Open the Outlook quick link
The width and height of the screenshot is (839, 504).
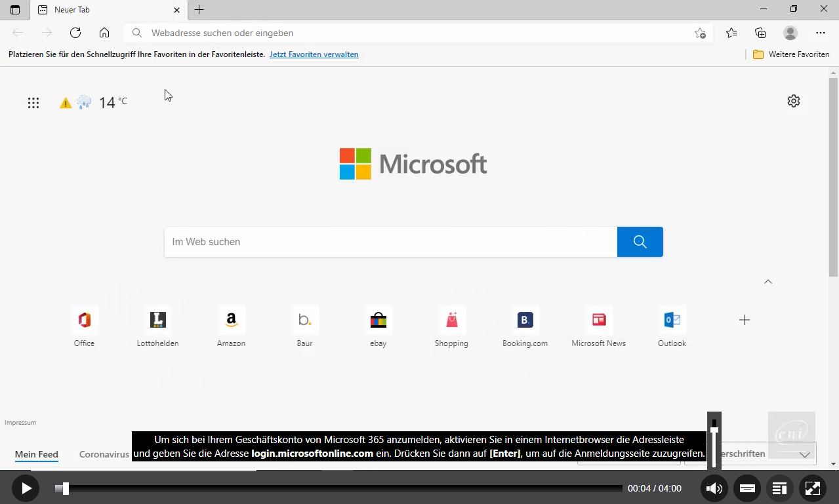(672, 327)
